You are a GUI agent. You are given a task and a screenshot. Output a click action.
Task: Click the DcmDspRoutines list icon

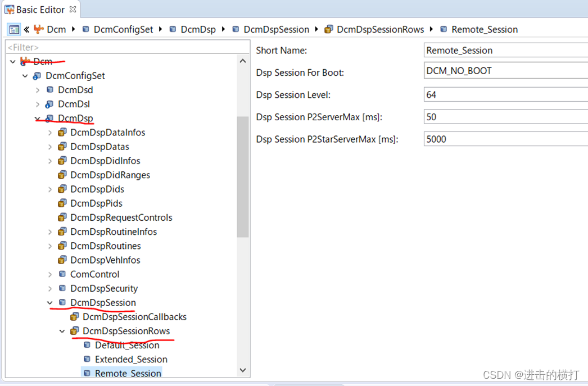pyautogui.click(x=62, y=246)
